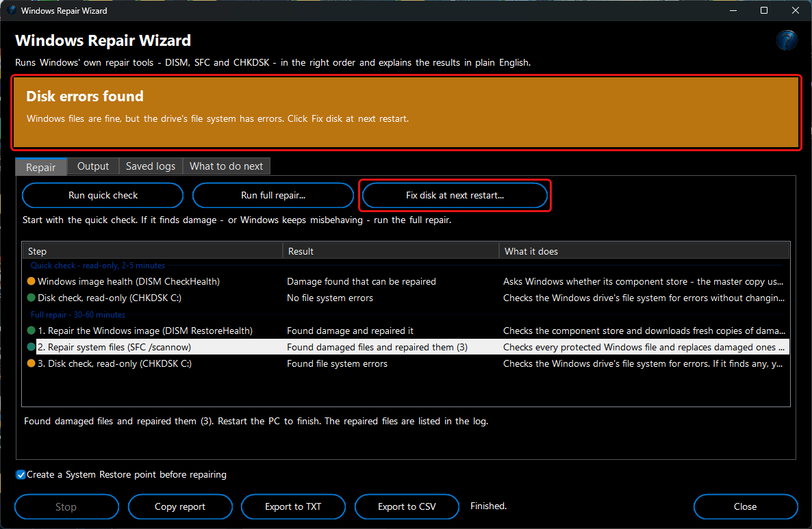Click orange status dot for DISM CheckHealth
This screenshot has height=529, width=812.
click(31, 281)
